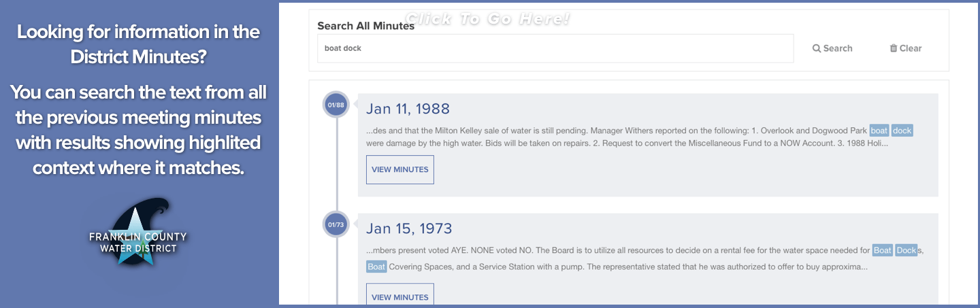Click highlighted "Dock" in 1973 result
The height and width of the screenshot is (308, 980).
pos(906,250)
